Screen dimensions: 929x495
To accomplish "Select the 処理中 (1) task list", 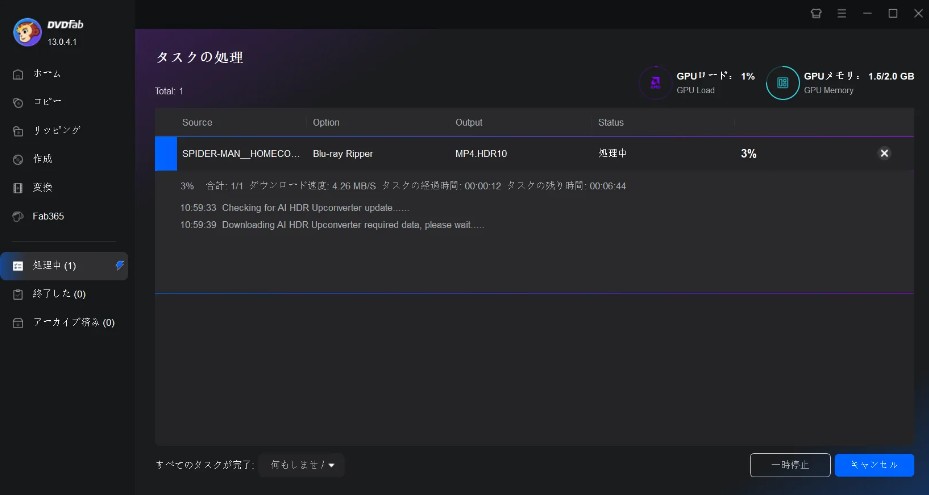I will tap(64, 266).
